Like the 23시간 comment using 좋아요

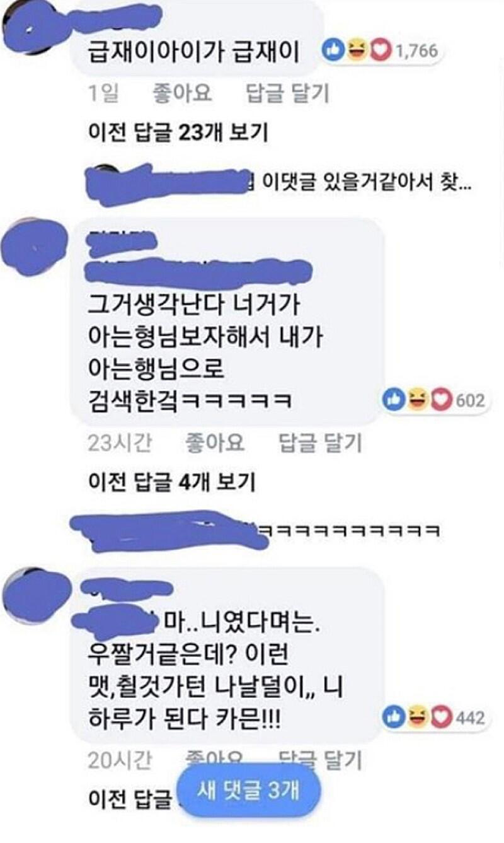215,443
